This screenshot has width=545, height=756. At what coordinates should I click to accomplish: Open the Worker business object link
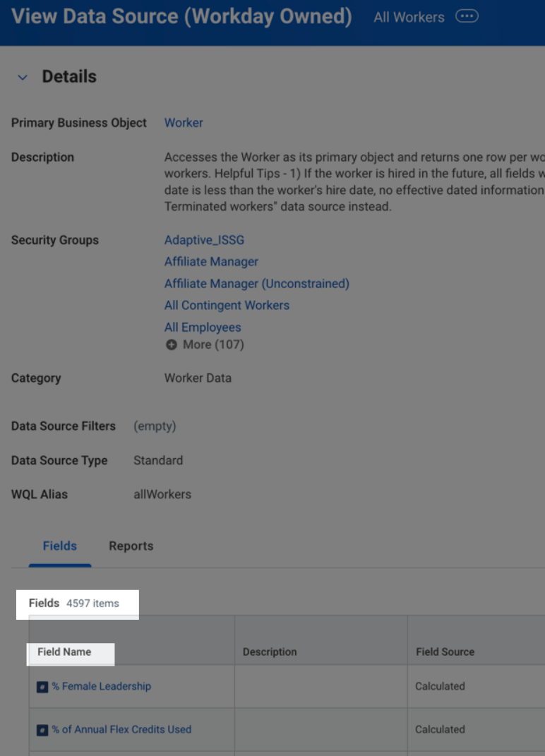click(184, 123)
